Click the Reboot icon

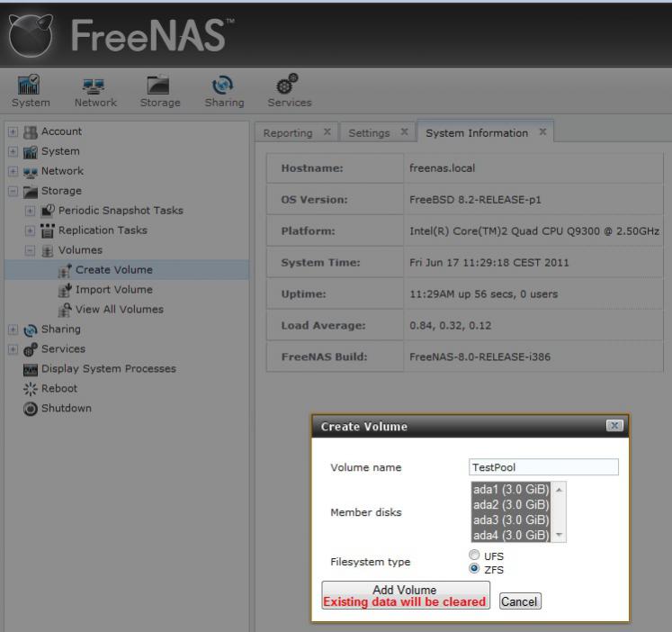(30, 389)
